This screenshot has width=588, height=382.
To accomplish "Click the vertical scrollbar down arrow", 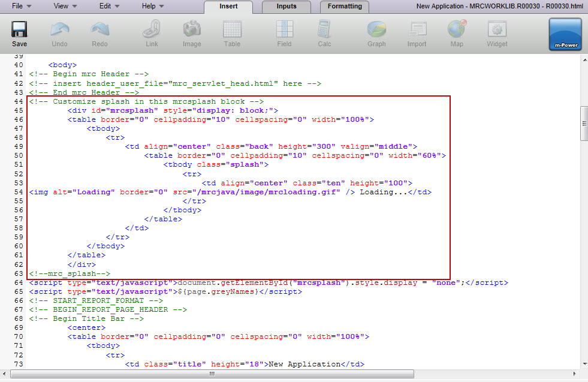I will (x=584, y=363).
